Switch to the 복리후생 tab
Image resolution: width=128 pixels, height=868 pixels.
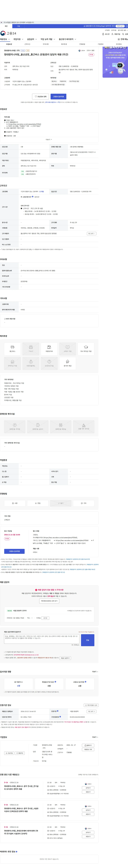tap(64, 44)
